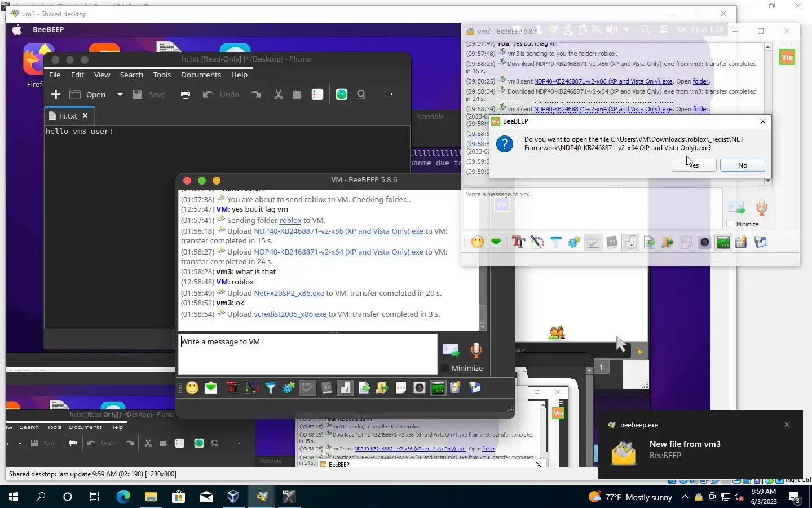Confirm Yes in BeeBEEP open file dialog
The width and height of the screenshot is (812, 508).
(694, 165)
